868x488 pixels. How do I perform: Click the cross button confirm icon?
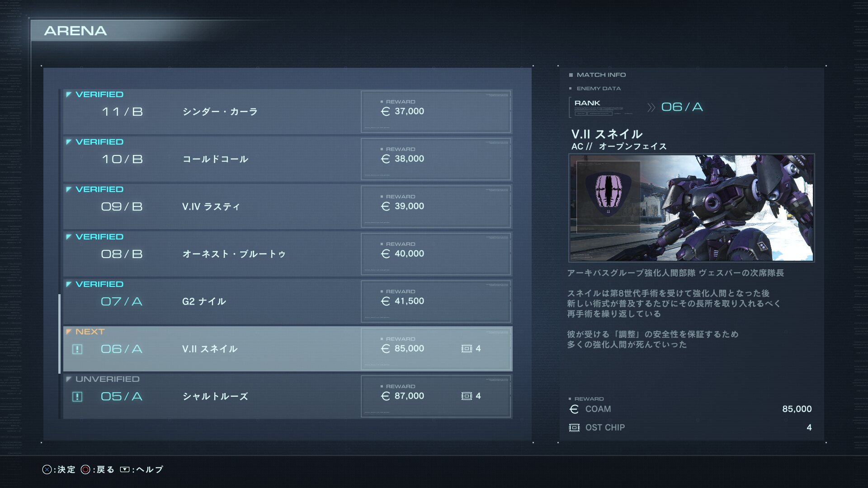click(x=47, y=469)
